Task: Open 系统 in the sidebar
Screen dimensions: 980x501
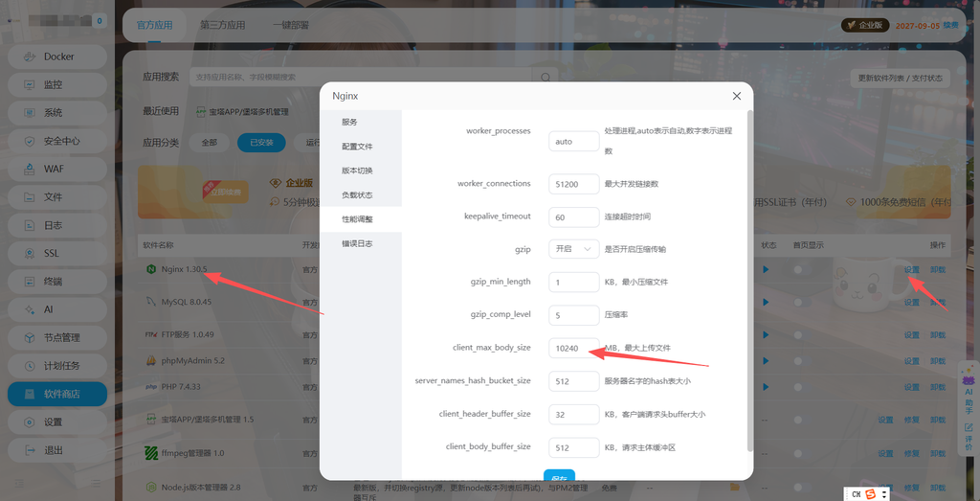Action: click(56, 113)
